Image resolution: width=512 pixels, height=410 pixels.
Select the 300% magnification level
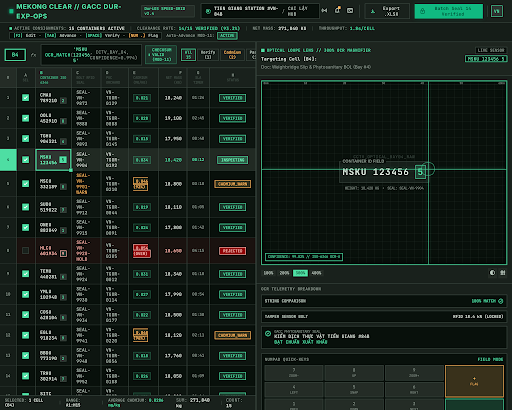tap(300, 273)
